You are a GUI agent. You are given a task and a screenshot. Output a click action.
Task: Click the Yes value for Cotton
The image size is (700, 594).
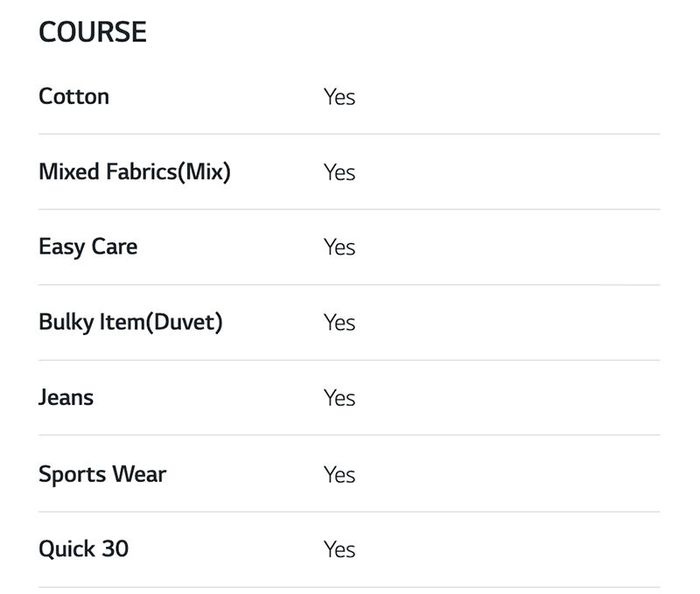(339, 97)
